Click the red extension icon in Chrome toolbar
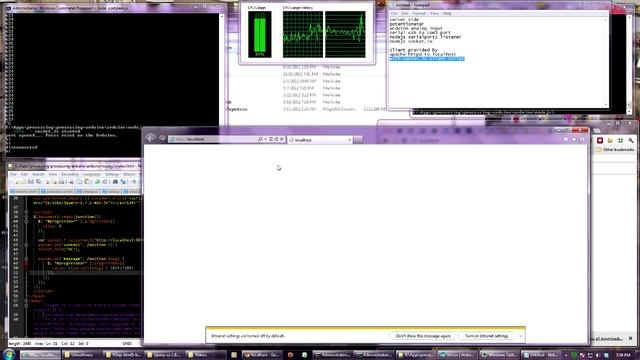The width and height of the screenshot is (640, 360). pos(600,140)
